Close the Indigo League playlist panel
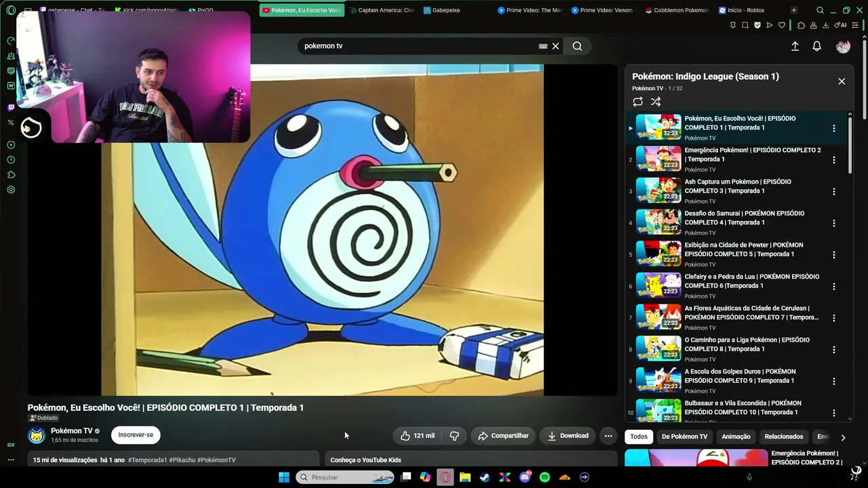The width and height of the screenshot is (868, 488). click(x=842, y=81)
